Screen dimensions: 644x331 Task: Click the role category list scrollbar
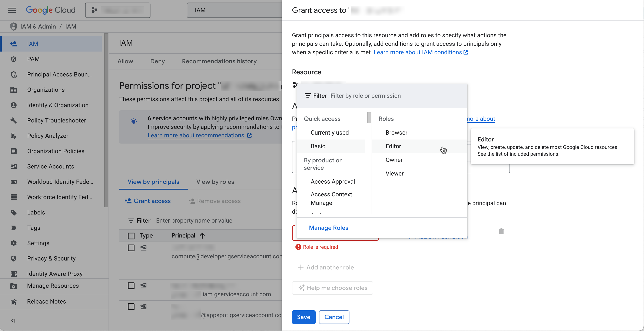point(369,118)
